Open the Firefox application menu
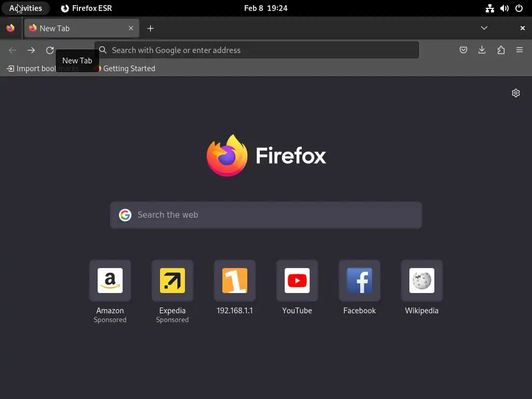 pos(520,50)
